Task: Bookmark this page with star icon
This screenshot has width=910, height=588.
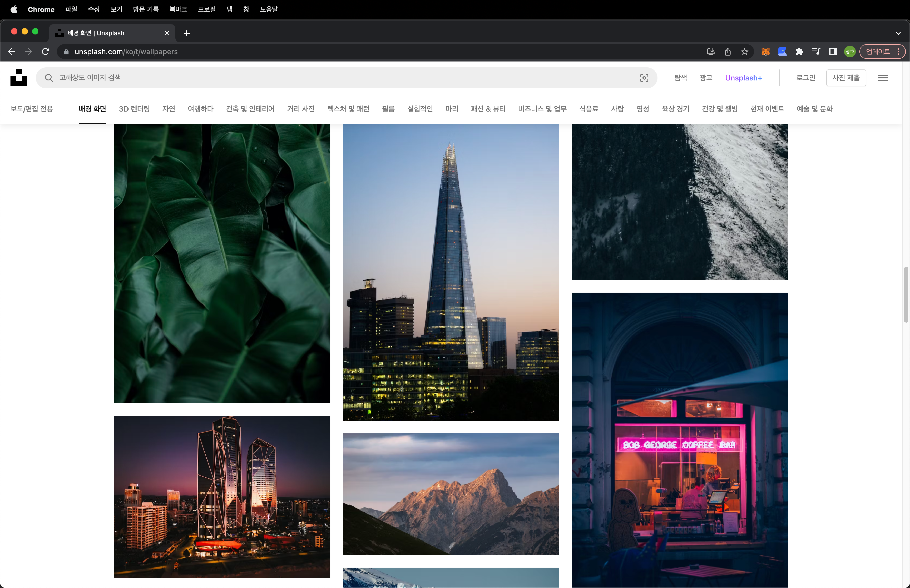Action: tap(744, 52)
